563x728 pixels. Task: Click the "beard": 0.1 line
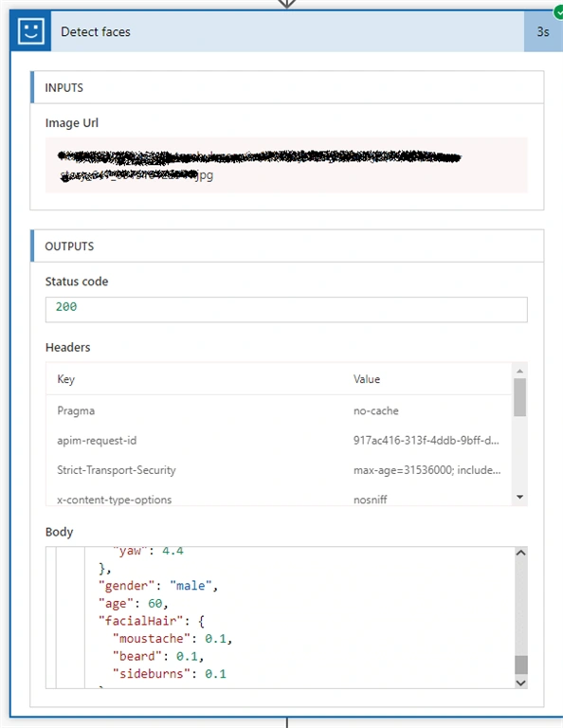tap(157, 656)
